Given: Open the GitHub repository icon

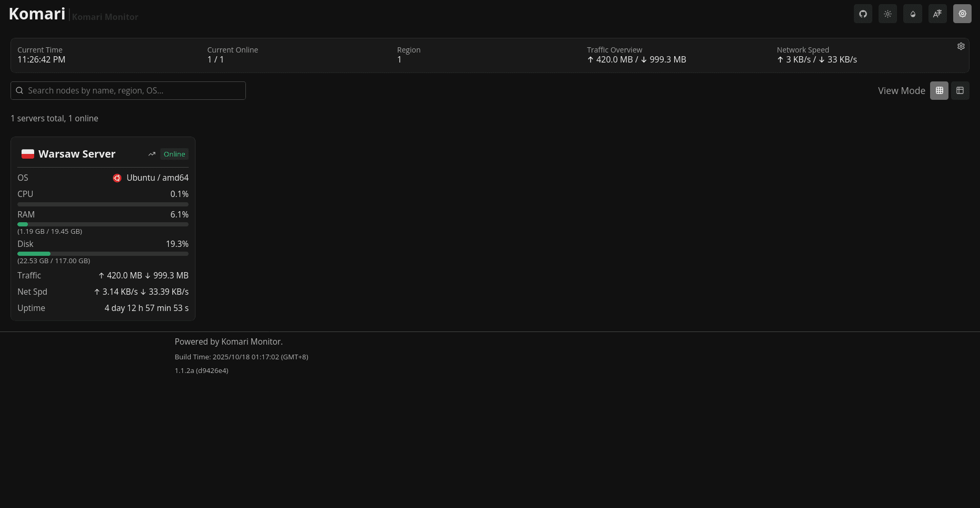Looking at the screenshot, I should tap(863, 14).
